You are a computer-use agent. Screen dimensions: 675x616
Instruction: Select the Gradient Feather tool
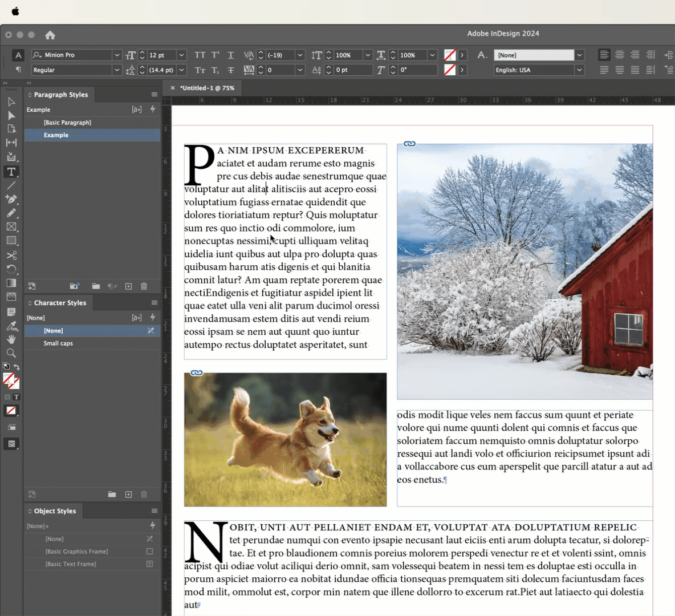[x=11, y=297]
